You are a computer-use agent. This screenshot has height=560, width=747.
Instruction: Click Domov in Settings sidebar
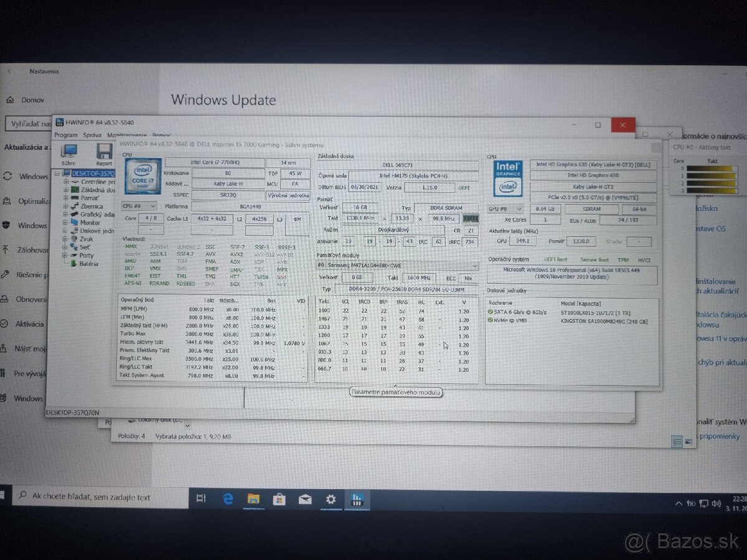click(32, 100)
